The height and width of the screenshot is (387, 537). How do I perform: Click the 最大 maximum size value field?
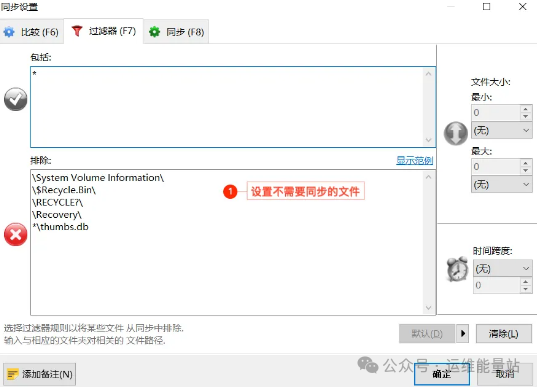tap(496, 167)
